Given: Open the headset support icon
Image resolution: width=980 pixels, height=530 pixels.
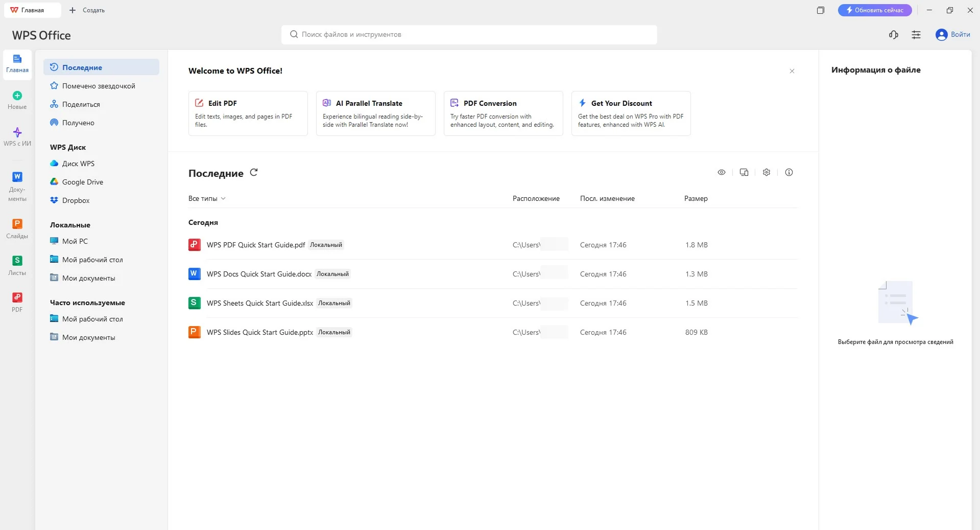Looking at the screenshot, I should pyautogui.click(x=893, y=35).
